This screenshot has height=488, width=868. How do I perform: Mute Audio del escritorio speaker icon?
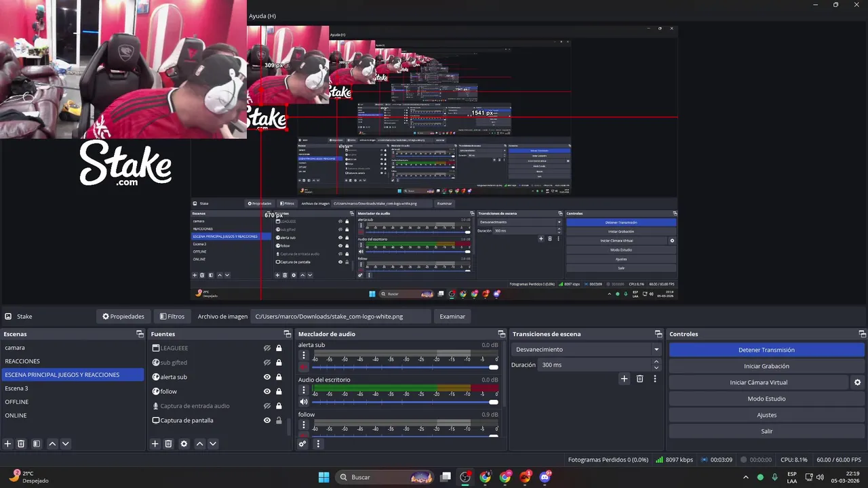pyautogui.click(x=304, y=402)
